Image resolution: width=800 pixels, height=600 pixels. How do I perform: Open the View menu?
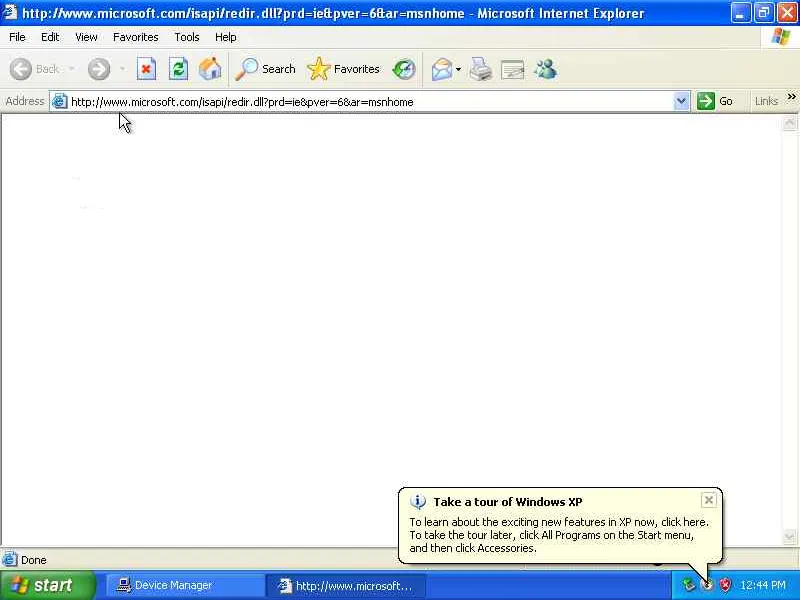86,37
